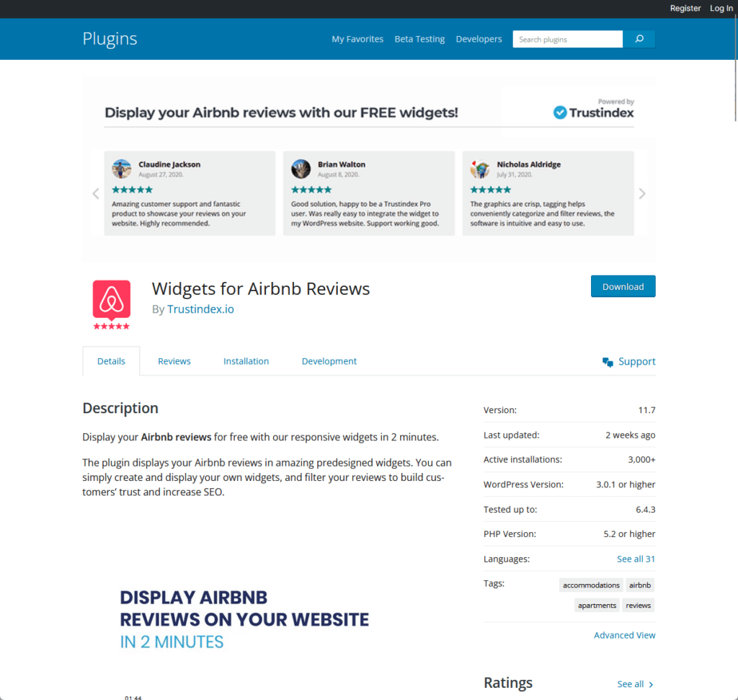Click the Version value 11.7
This screenshot has width=738, height=700.
[x=646, y=410]
